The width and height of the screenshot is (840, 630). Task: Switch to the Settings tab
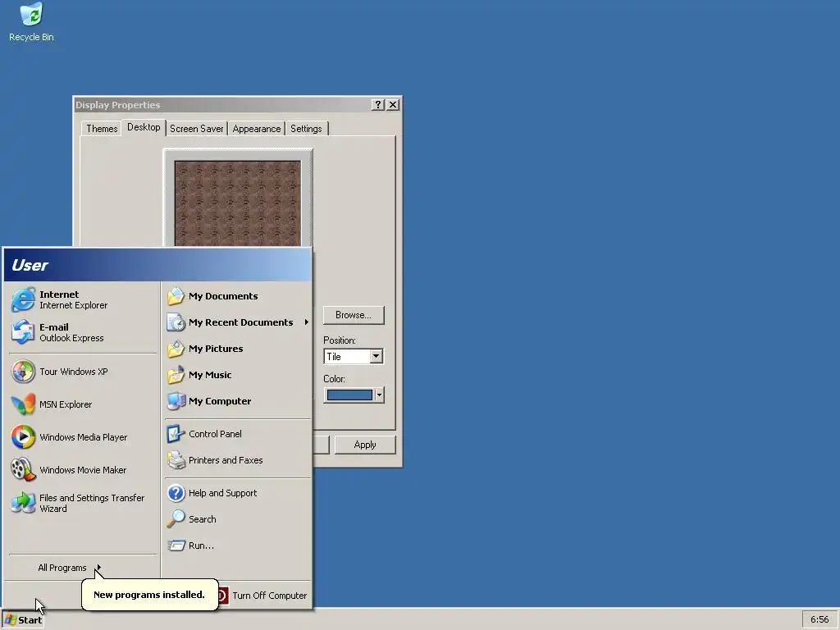tap(307, 129)
